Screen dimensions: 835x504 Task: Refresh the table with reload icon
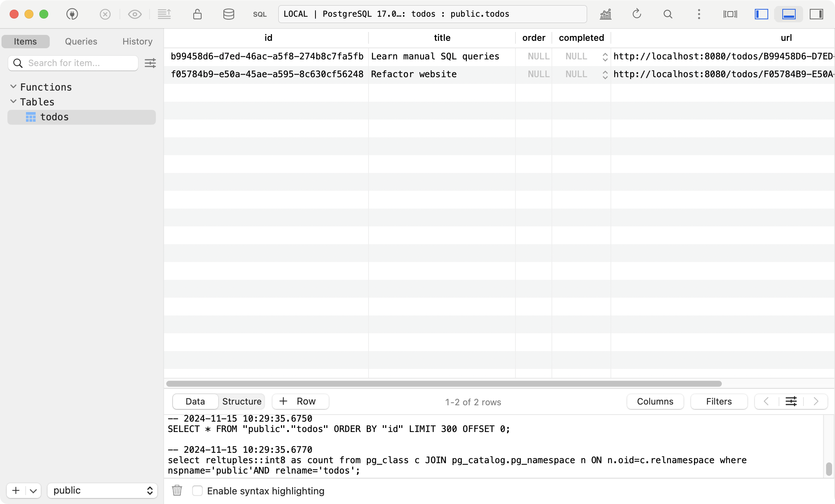(636, 14)
